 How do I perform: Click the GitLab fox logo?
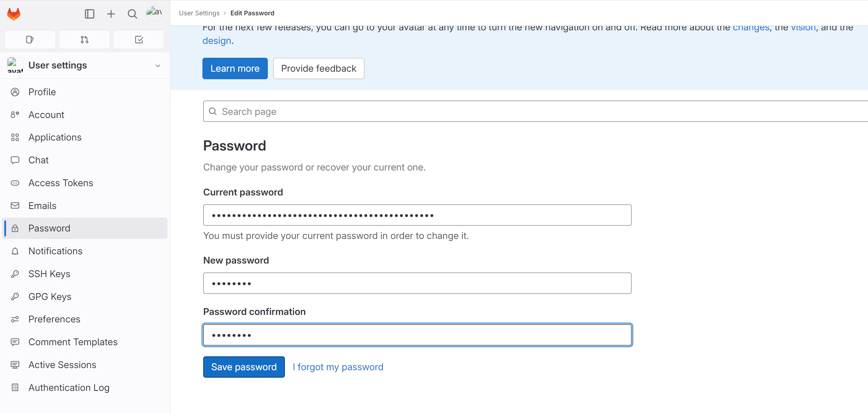tap(14, 14)
